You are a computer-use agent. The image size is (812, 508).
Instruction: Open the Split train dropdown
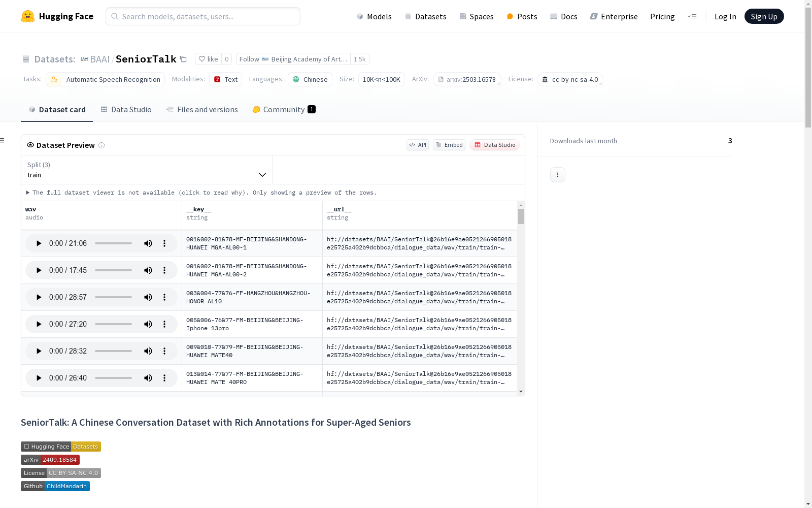point(147,170)
